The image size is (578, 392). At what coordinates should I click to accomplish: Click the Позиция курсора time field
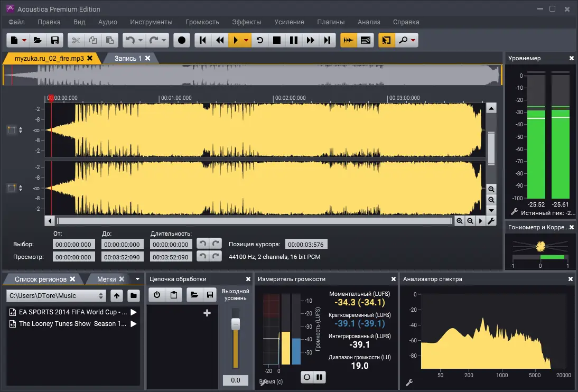306,245
